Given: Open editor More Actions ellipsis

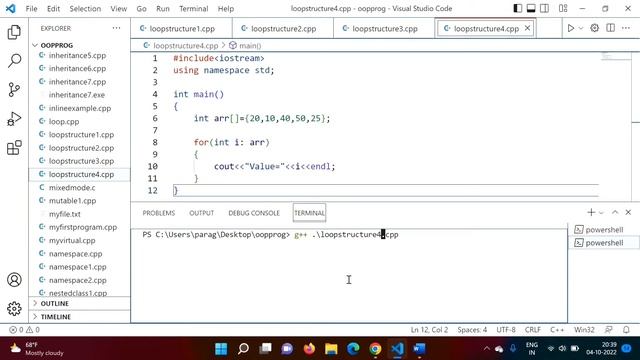Looking at the screenshot, I should tap(626, 28).
